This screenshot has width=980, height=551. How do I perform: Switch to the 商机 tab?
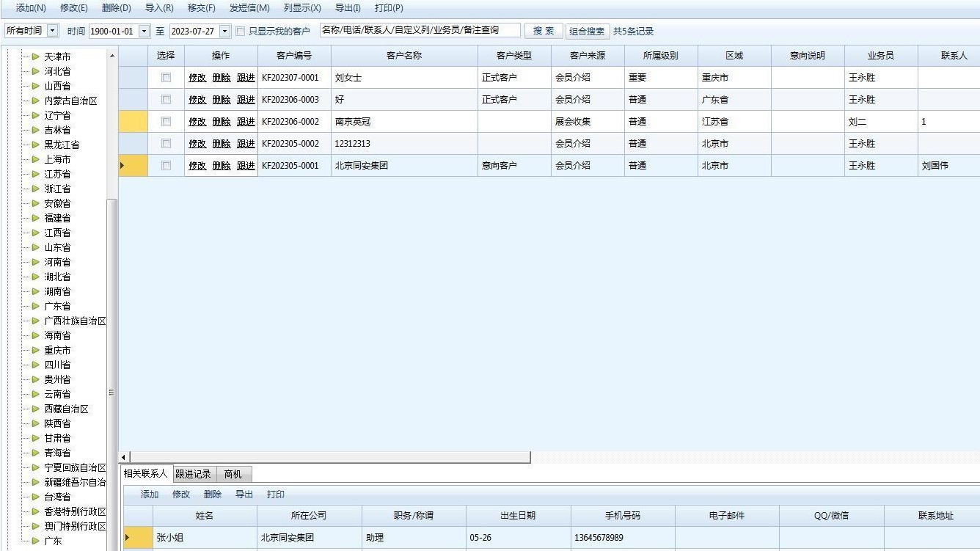[233, 474]
